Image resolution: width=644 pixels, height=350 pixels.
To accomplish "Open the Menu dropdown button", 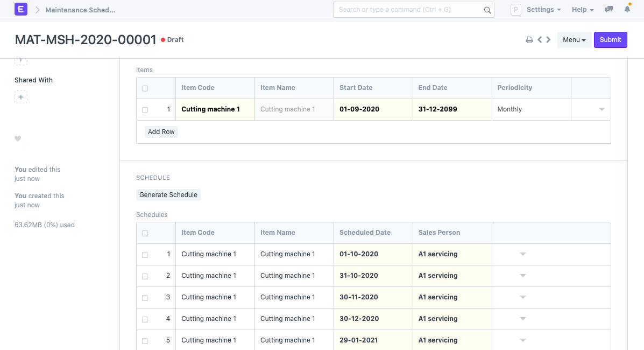I will coord(574,40).
